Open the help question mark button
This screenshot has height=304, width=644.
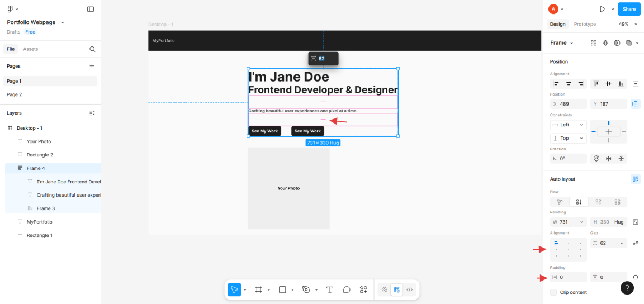627,288
